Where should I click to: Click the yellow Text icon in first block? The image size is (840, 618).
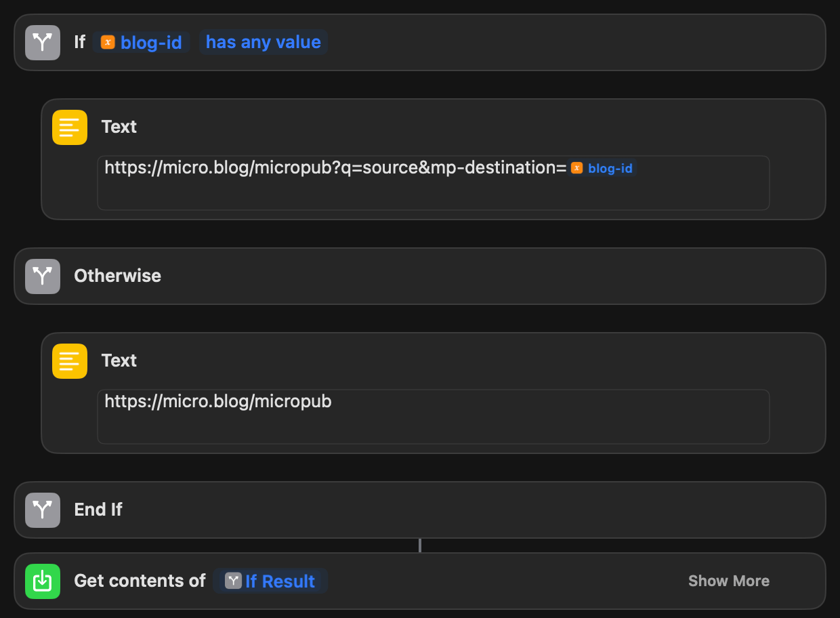tap(70, 127)
